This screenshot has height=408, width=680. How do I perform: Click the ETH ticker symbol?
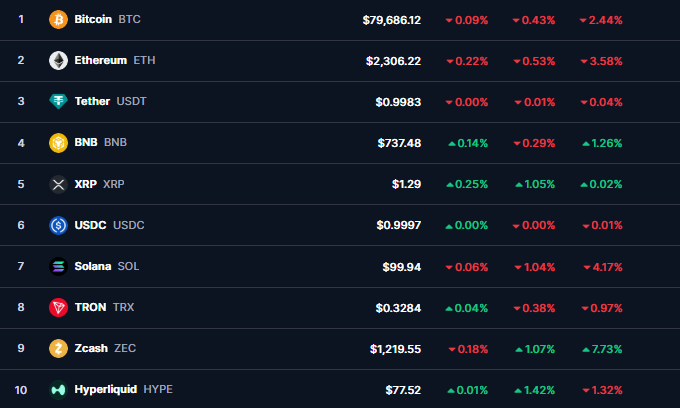coord(144,60)
